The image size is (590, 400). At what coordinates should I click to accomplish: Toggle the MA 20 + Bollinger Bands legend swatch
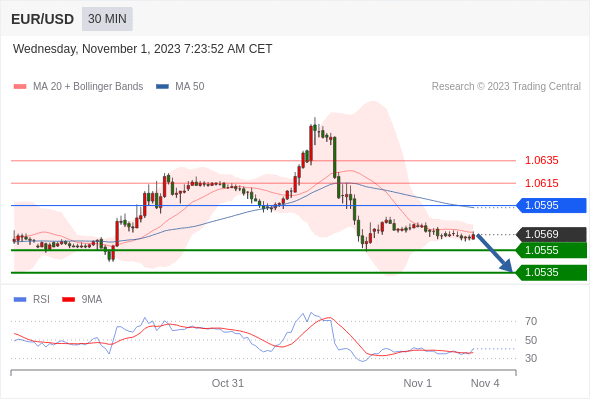tap(20, 87)
